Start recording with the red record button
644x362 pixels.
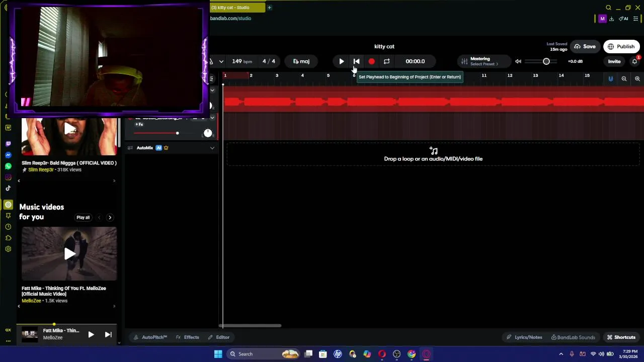click(371, 61)
